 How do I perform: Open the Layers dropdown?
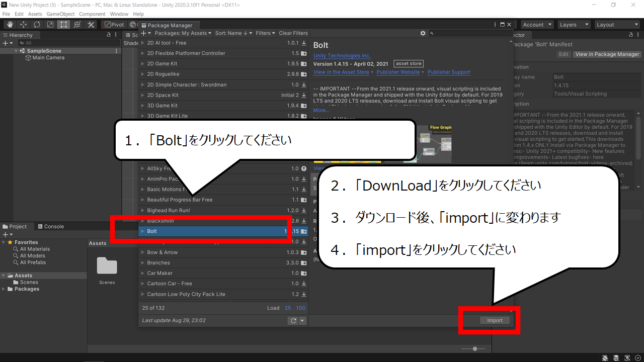(574, 25)
